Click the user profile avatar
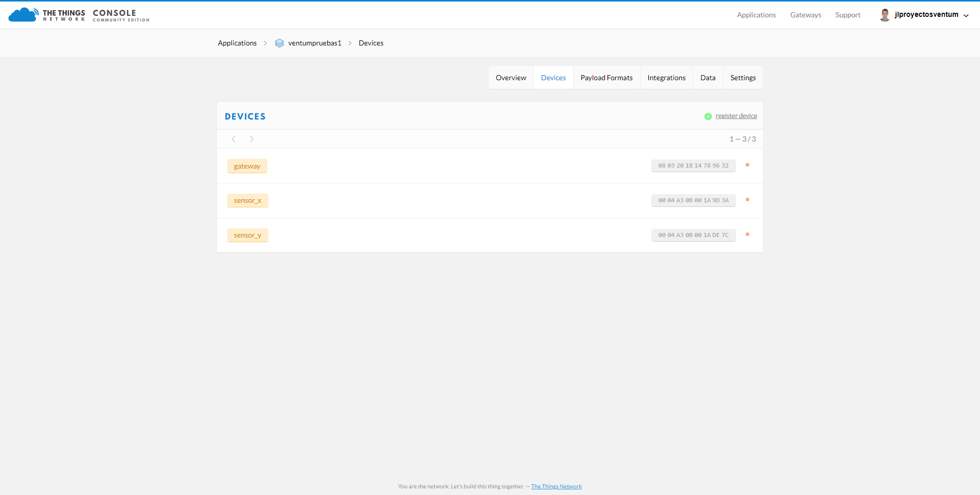Image resolution: width=980 pixels, height=495 pixels. (x=885, y=15)
